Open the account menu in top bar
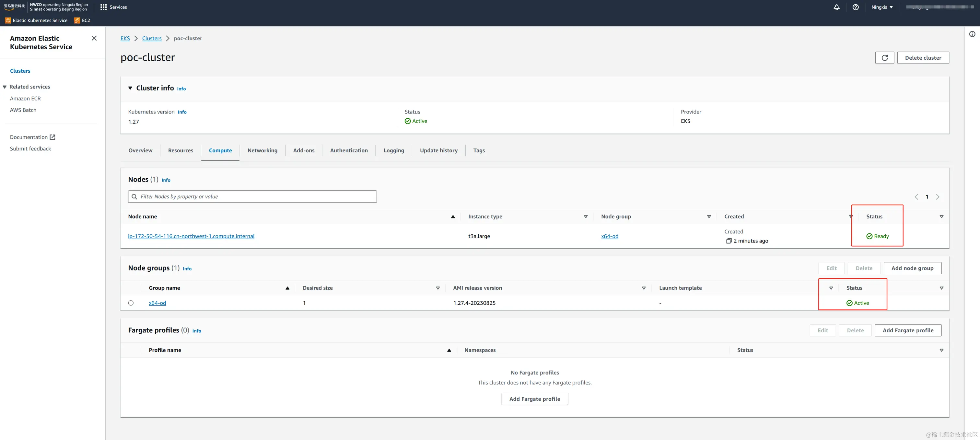 coord(940,7)
